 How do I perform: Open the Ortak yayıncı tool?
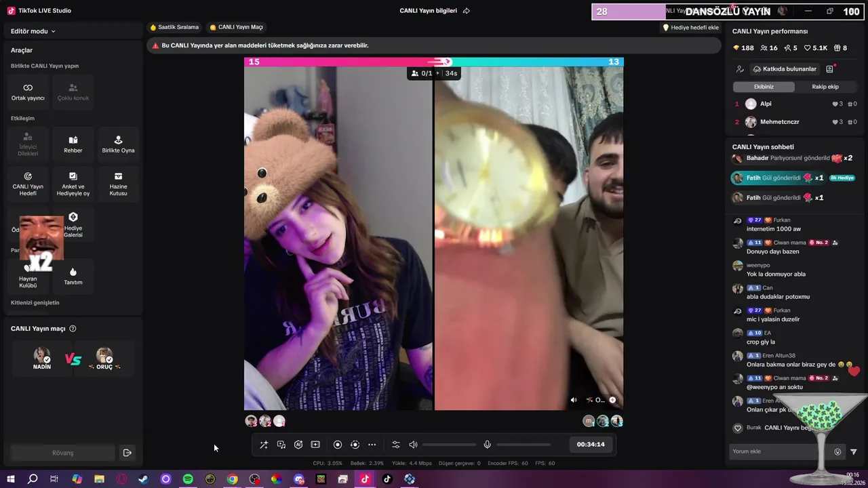tap(28, 92)
